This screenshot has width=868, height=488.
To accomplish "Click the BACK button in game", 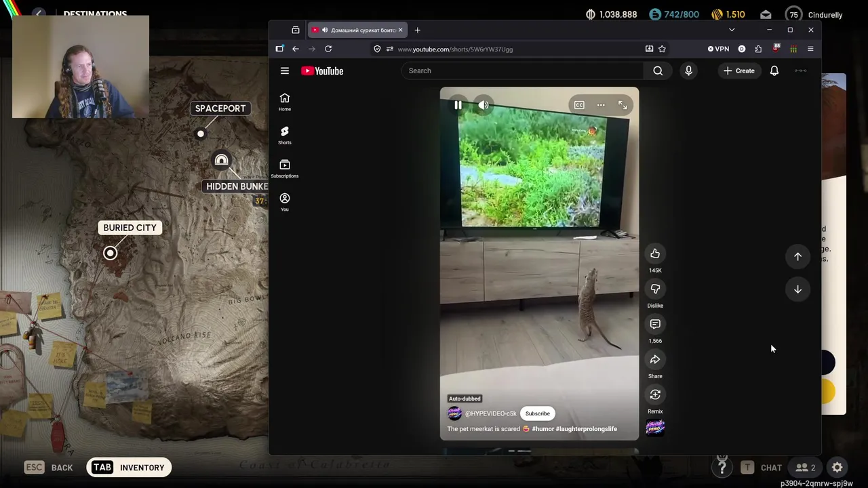I will [48, 468].
